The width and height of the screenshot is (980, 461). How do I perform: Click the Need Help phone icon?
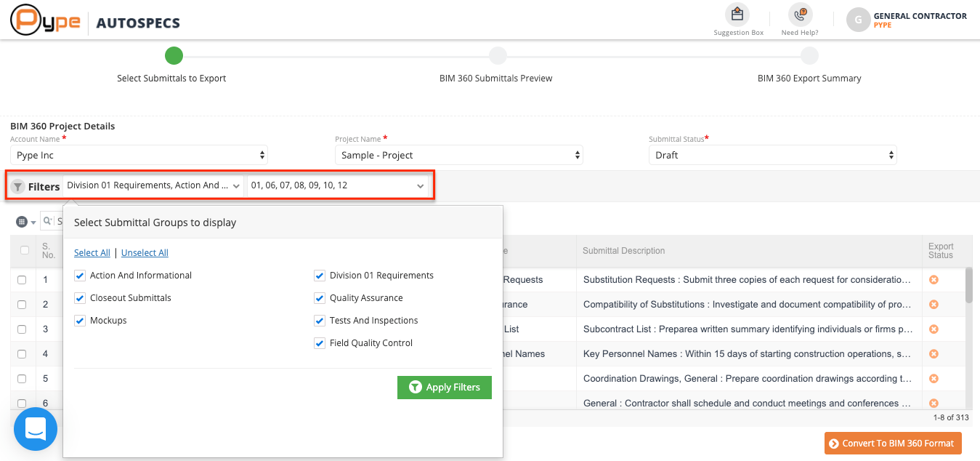pyautogui.click(x=800, y=15)
